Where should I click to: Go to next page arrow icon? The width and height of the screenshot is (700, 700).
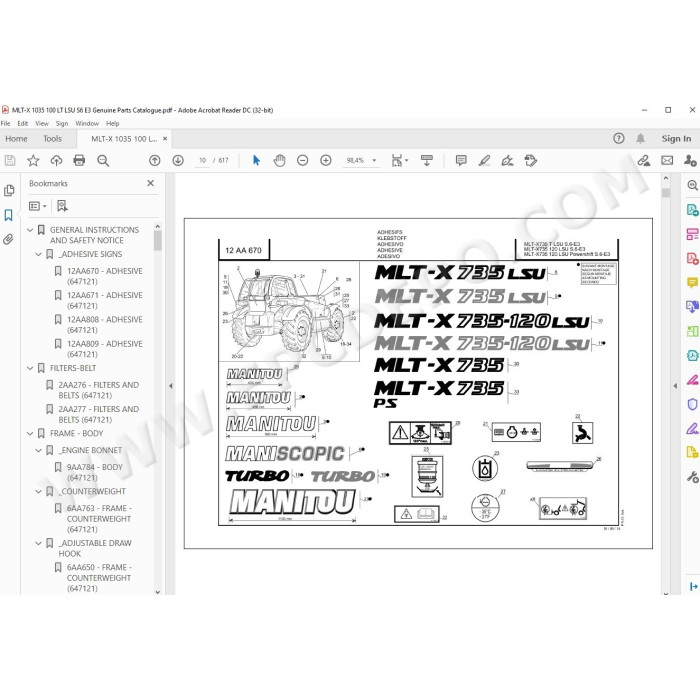click(x=178, y=160)
